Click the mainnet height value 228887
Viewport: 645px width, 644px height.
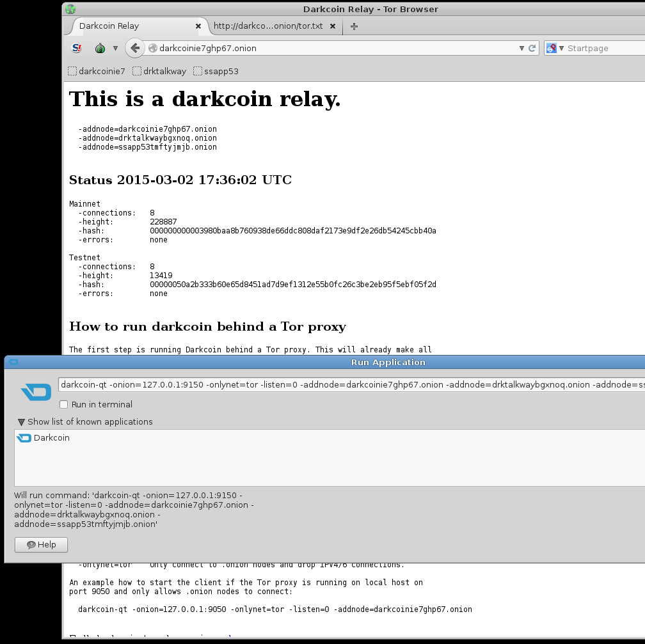coord(163,222)
